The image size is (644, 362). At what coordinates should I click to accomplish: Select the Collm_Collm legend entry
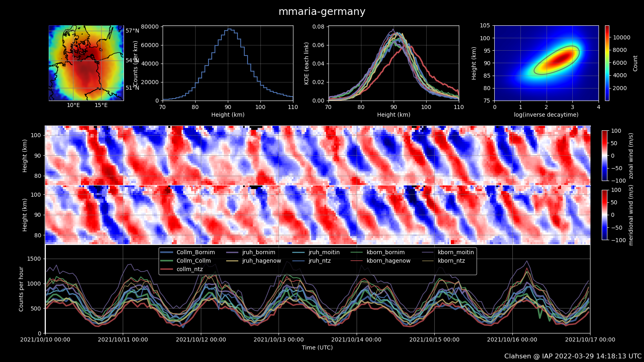coord(186,261)
